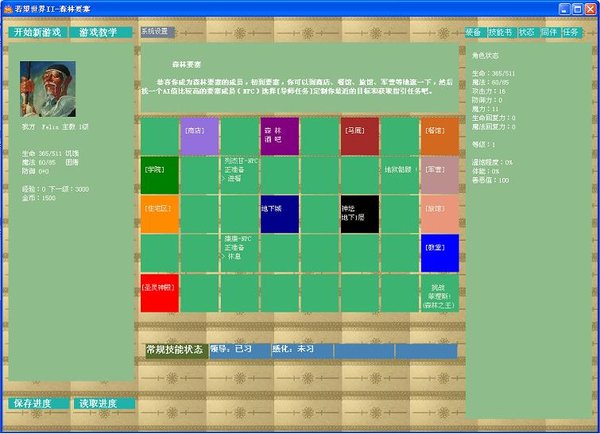Switch to the 技能书 tab

pyautogui.click(x=501, y=33)
